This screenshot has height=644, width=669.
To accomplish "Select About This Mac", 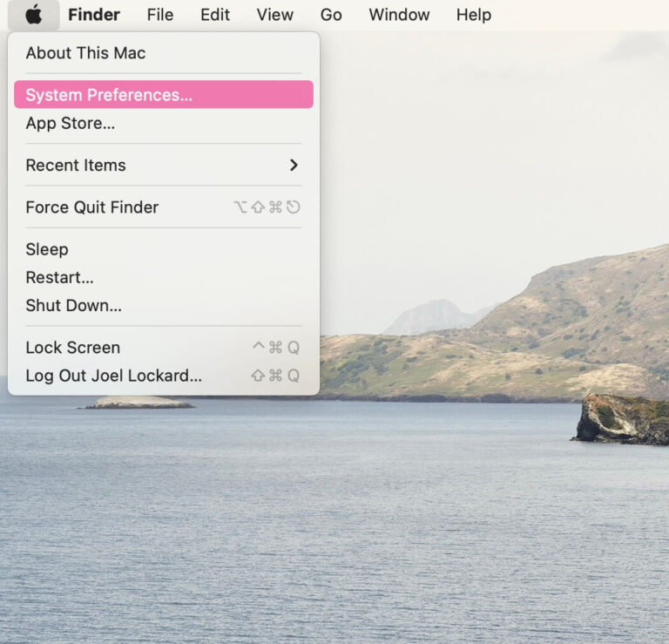I will (85, 53).
